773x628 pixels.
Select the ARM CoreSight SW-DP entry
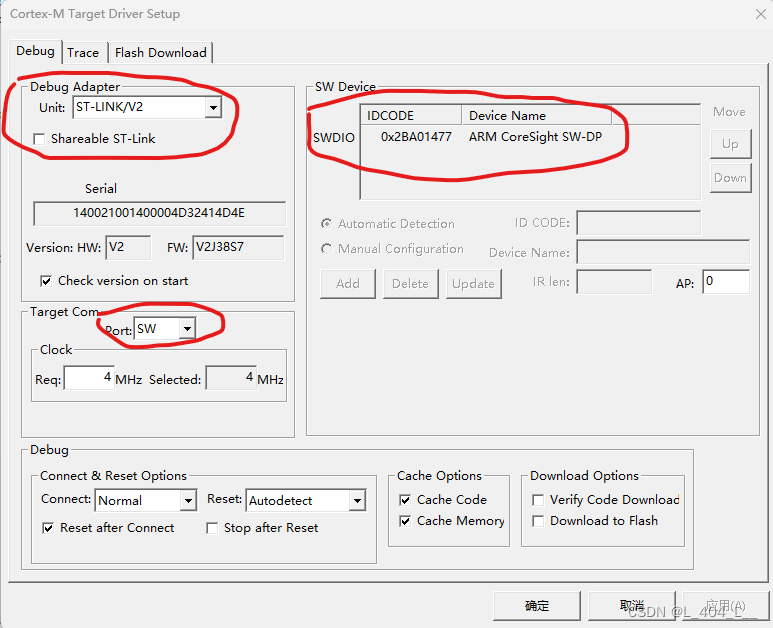click(x=535, y=137)
